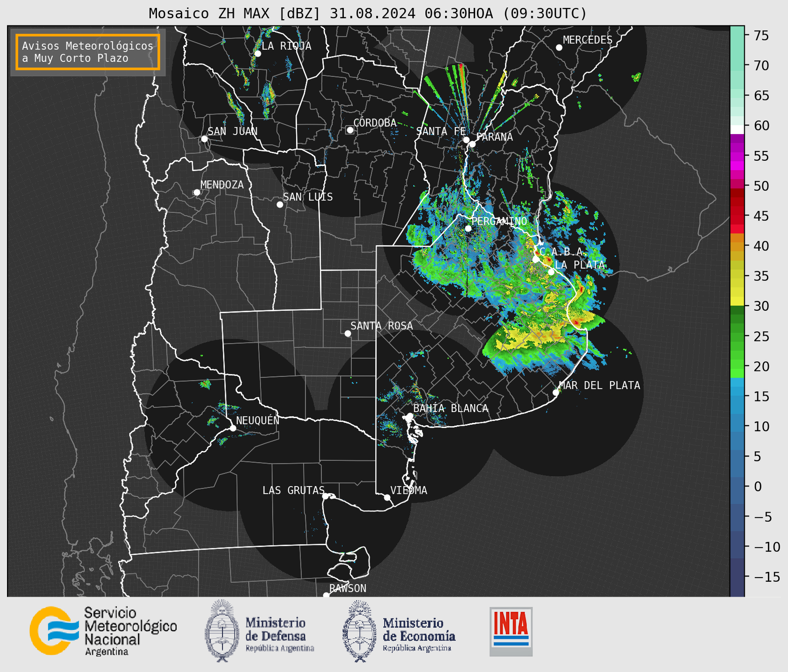The height and width of the screenshot is (672, 788).
Task: Click the white 60 dBZ color band
Action: [x=737, y=129]
